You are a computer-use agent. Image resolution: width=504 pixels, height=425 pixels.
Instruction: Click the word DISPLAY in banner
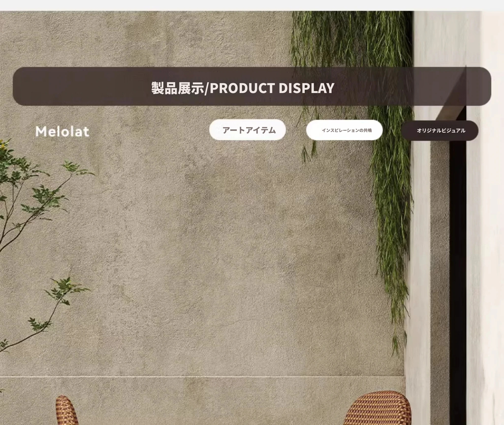tap(306, 88)
